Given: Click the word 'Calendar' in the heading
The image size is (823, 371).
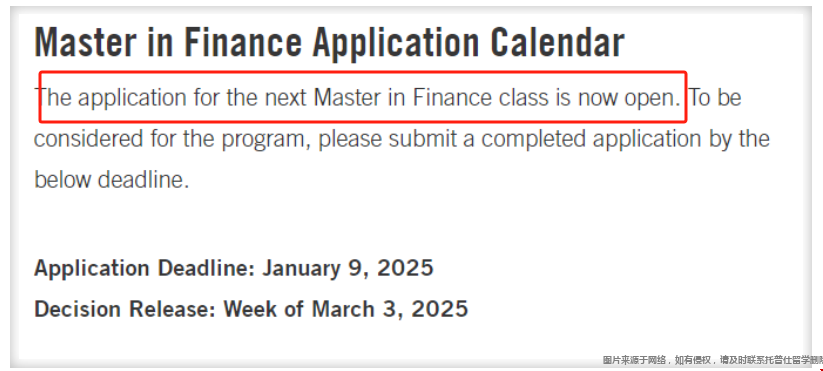Looking at the screenshot, I should pos(557,42).
